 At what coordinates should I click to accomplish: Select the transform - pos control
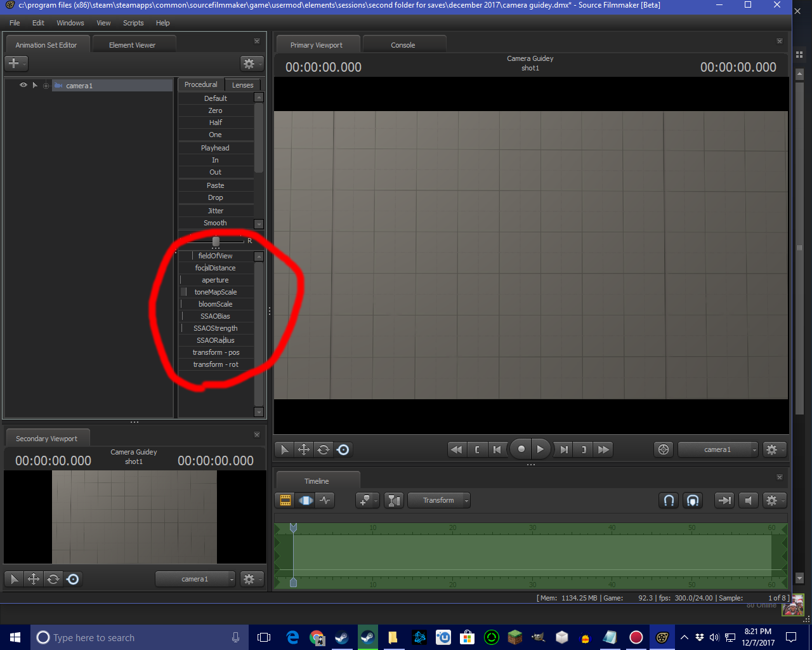pyautogui.click(x=216, y=352)
